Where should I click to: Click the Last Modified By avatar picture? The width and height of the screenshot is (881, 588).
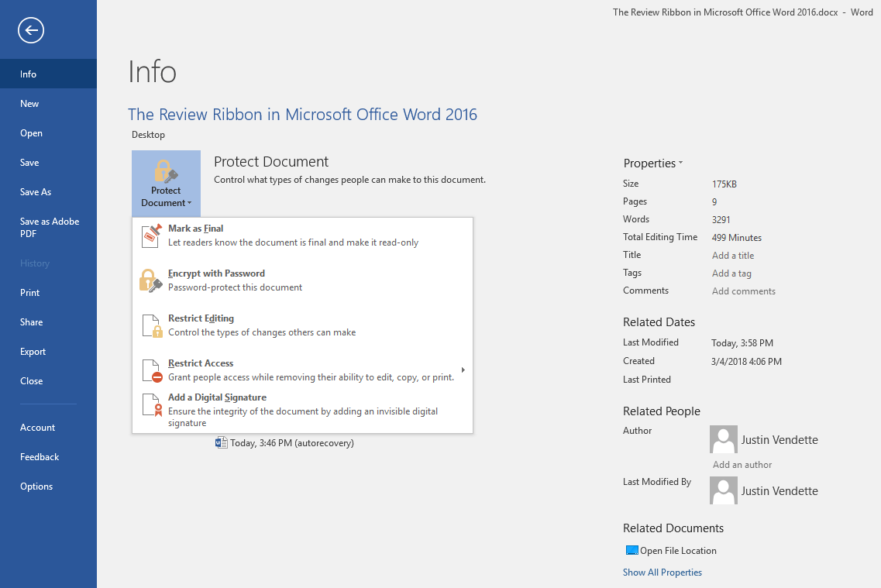(x=723, y=490)
